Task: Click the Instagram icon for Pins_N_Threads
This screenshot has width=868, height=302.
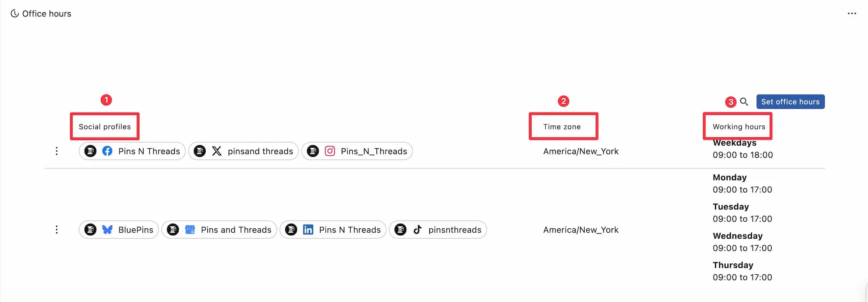Action: point(330,151)
